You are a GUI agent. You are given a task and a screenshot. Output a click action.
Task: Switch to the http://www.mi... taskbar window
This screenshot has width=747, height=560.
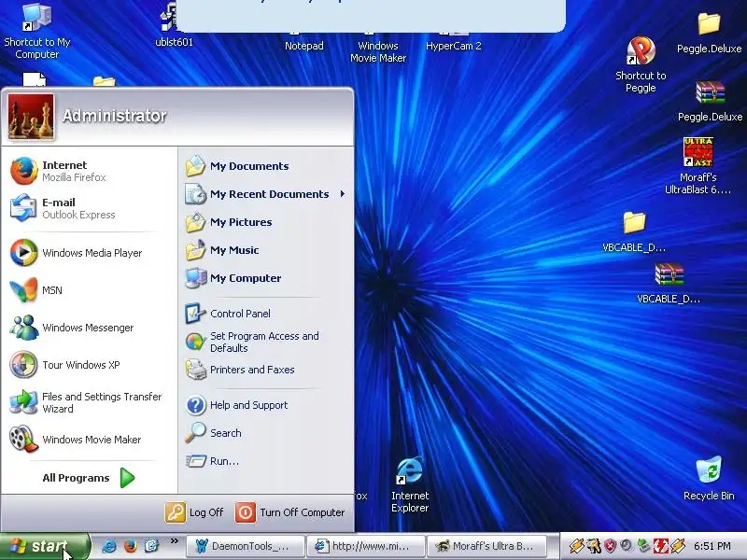[x=365, y=546]
